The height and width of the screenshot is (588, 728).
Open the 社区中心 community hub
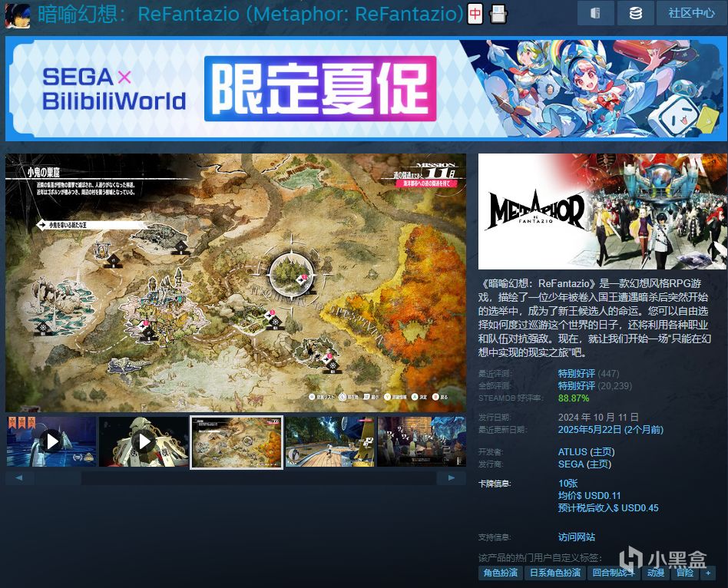point(692,13)
